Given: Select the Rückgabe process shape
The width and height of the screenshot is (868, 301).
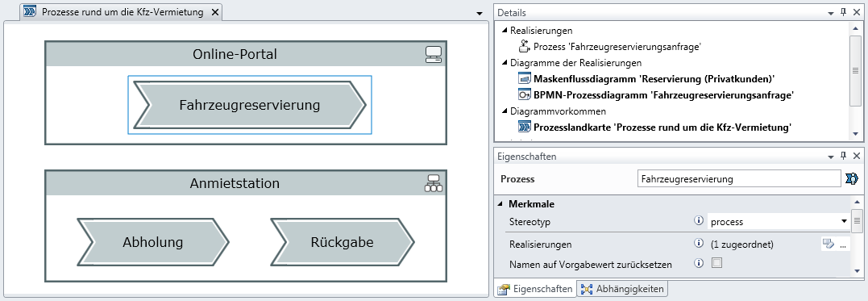Looking at the screenshot, I should pyautogui.click(x=342, y=241).
